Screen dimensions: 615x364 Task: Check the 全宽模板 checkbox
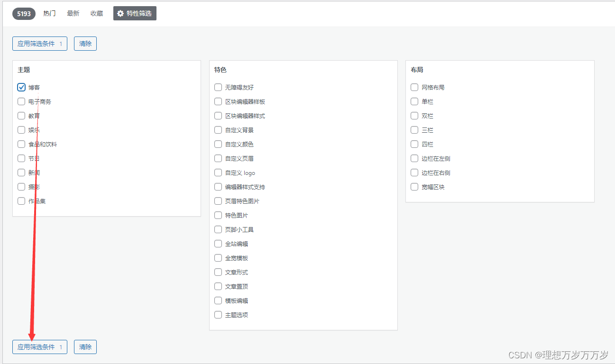(x=218, y=258)
